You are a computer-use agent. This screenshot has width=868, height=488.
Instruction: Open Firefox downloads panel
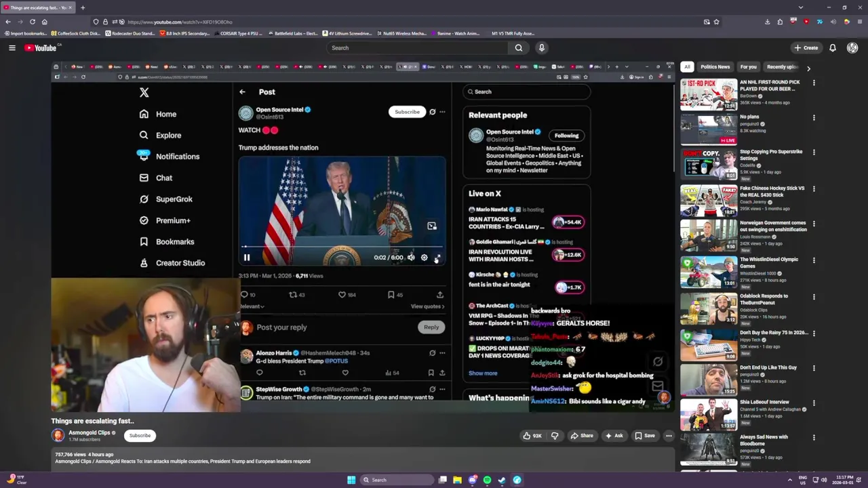tap(768, 22)
